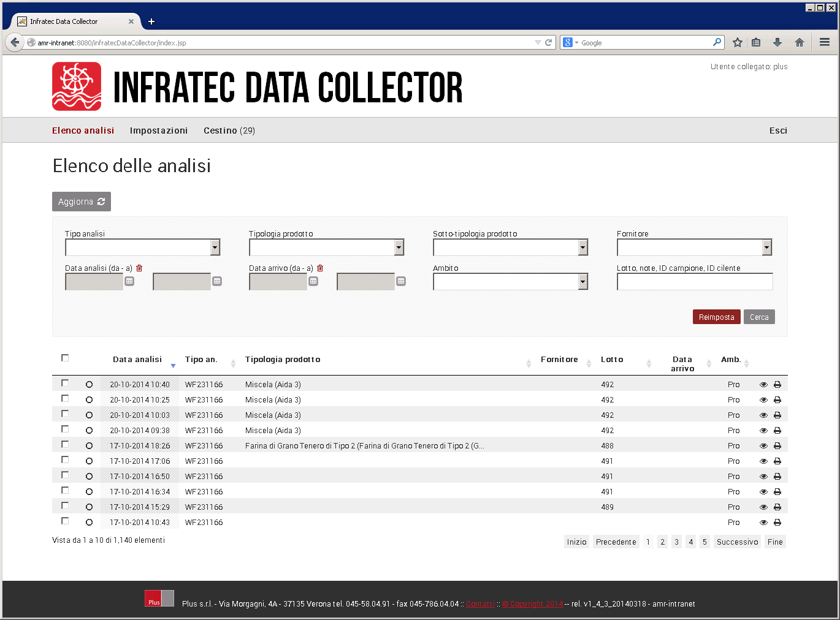
Task: Open the Impostazioni menu item
Action: (159, 130)
